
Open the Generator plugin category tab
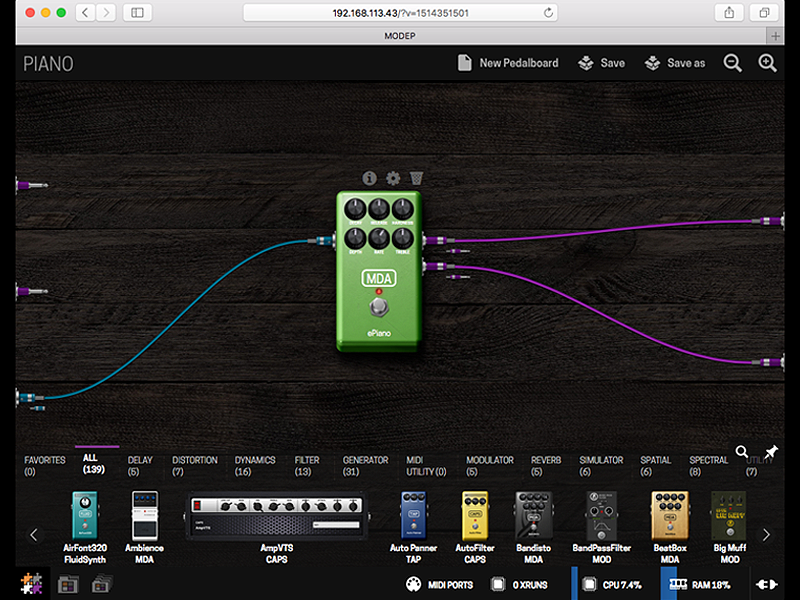[365, 466]
